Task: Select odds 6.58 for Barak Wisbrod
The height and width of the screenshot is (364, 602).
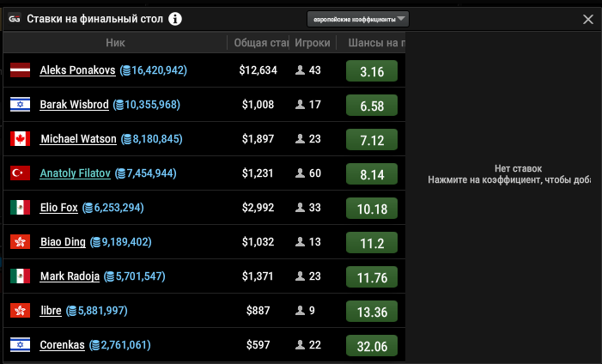Action: pyautogui.click(x=372, y=106)
